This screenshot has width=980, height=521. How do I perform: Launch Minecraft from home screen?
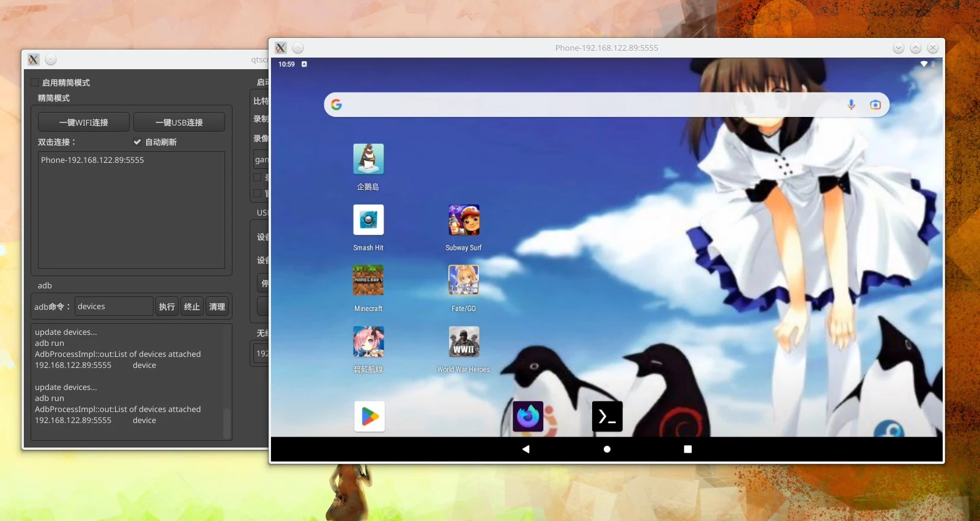pyautogui.click(x=368, y=280)
